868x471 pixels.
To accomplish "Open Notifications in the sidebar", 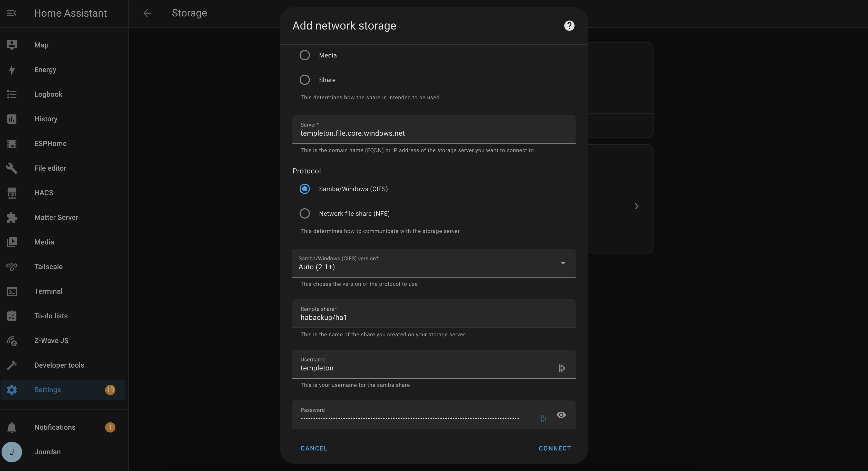I will (x=55, y=427).
